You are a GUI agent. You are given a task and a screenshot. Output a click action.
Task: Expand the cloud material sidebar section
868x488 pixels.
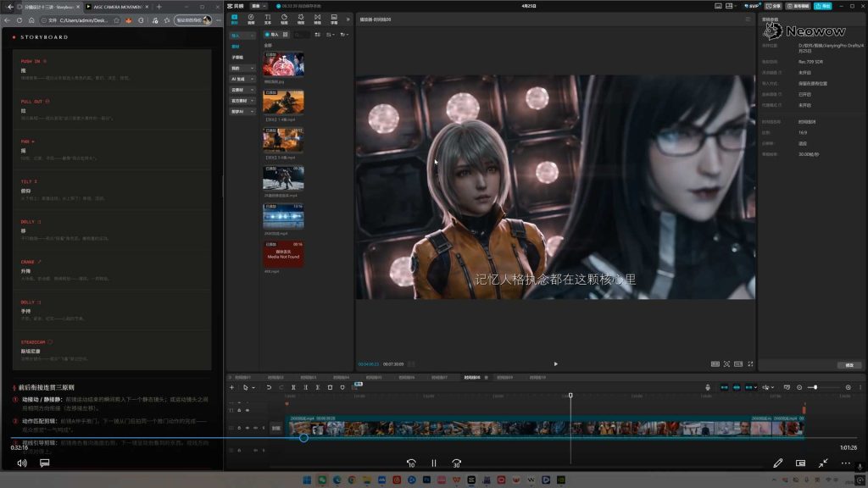click(242, 90)
